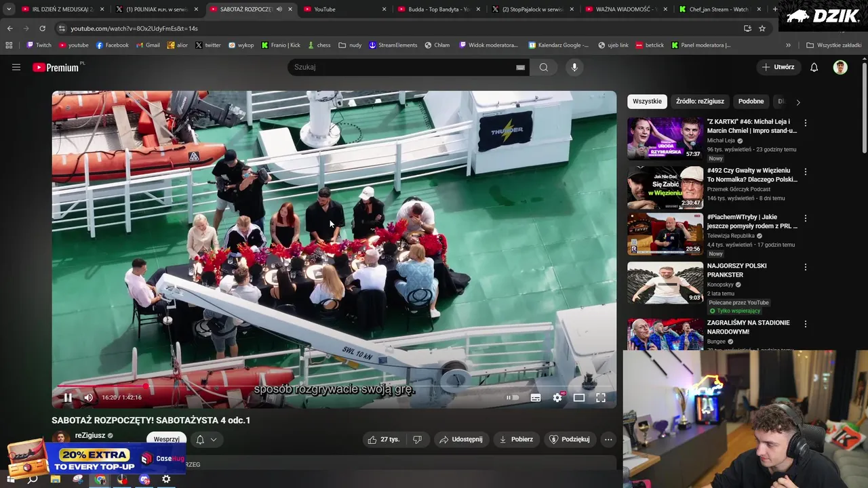868x488 pixels.
Task: Open the StreamElements bookmark
Action: [x=393, y=45]
